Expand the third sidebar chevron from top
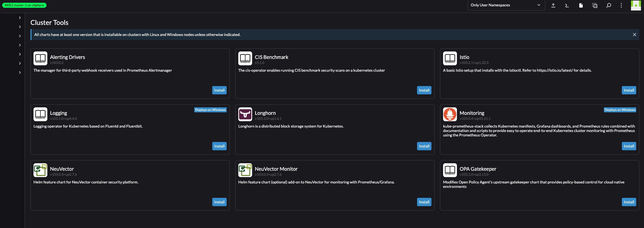This screenshot has height=228, width=644. [20, 36]
